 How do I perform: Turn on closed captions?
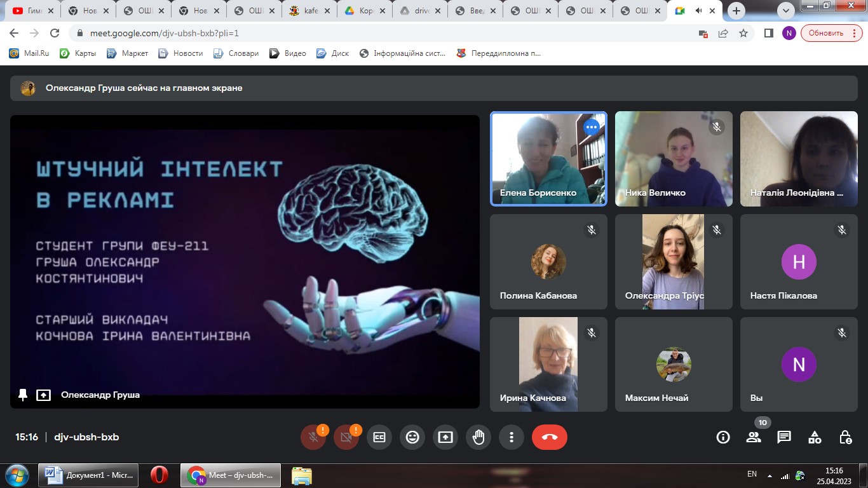[379, 437]
